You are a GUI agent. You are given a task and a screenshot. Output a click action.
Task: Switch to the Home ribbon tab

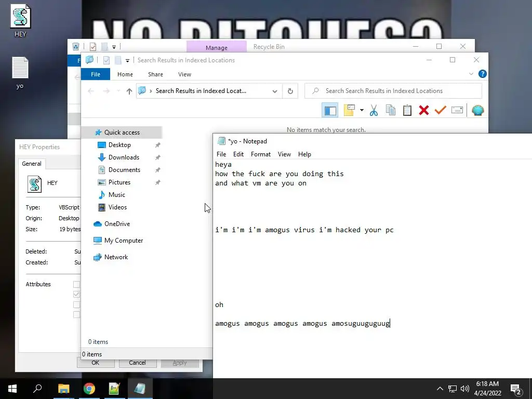125,74
